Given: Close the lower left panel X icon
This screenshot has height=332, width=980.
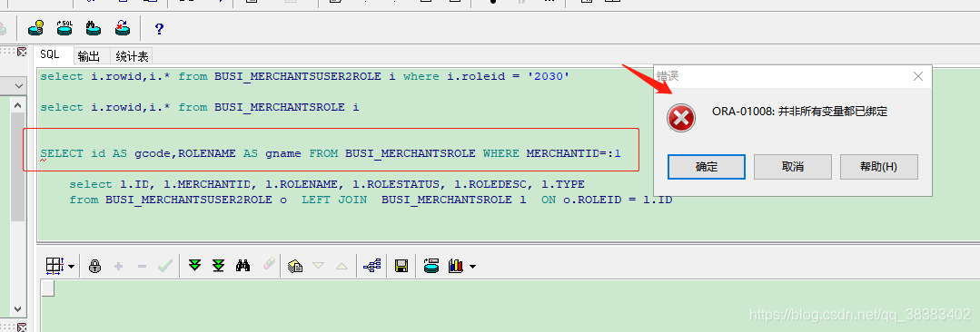Looking at the screenshot, I should coord(21,327).
